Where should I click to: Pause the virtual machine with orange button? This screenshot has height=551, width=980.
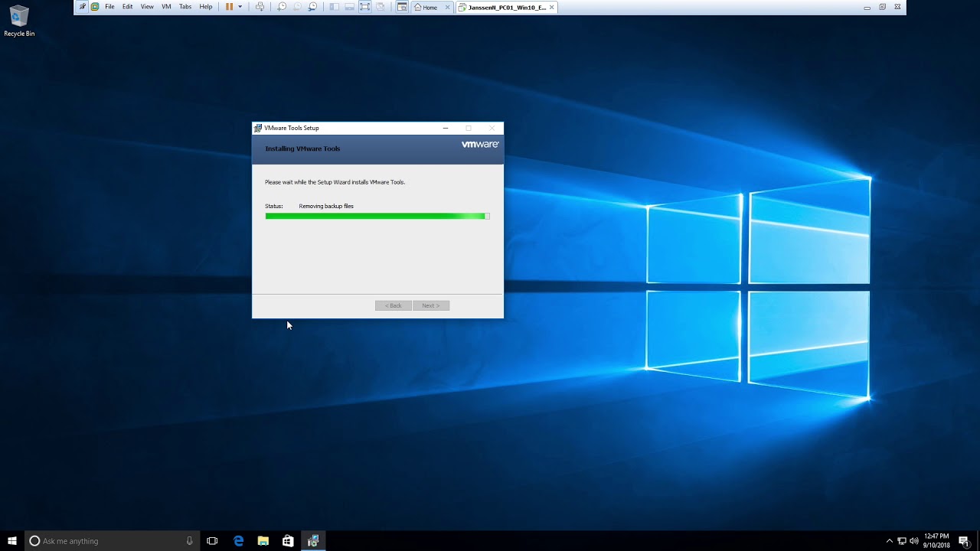coord(229,7)
